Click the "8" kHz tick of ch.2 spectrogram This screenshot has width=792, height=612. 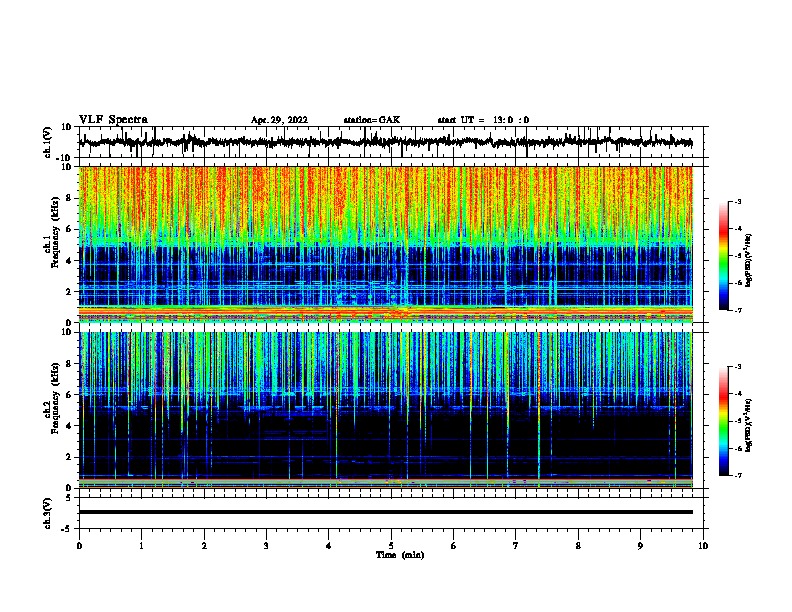point(70,364)
